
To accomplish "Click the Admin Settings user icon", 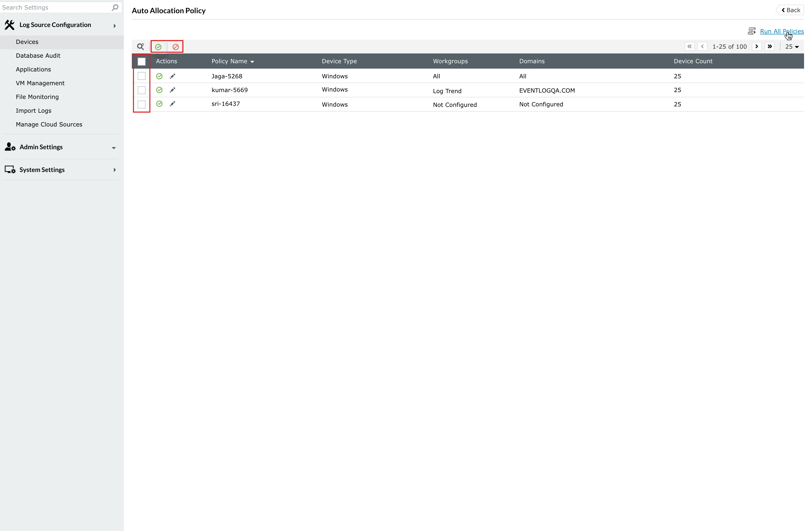I will pyautogui.click(x=9, y=147).
